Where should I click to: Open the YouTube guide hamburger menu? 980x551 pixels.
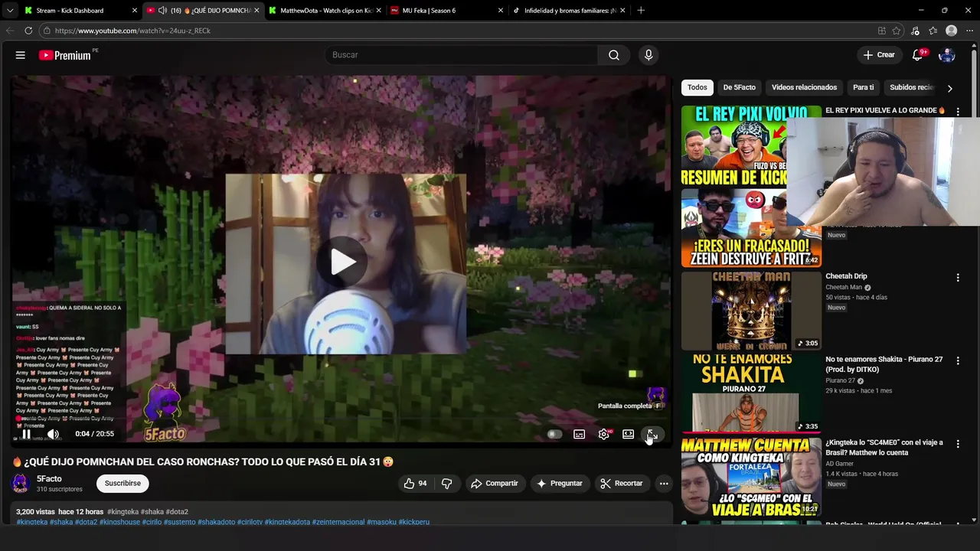pos(21,55)
